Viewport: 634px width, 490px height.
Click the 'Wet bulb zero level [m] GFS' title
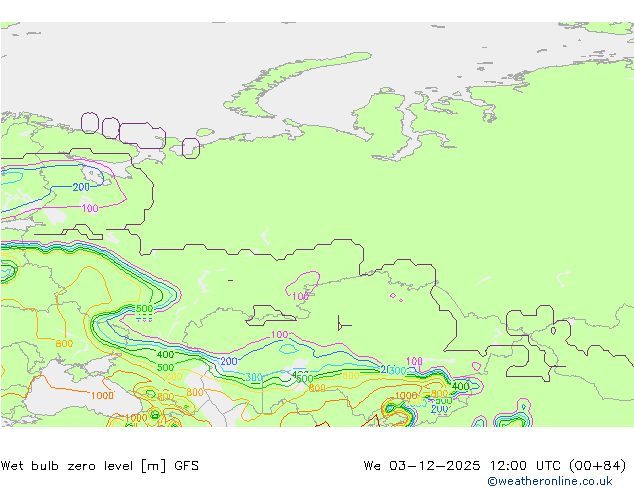coord(99,466)
